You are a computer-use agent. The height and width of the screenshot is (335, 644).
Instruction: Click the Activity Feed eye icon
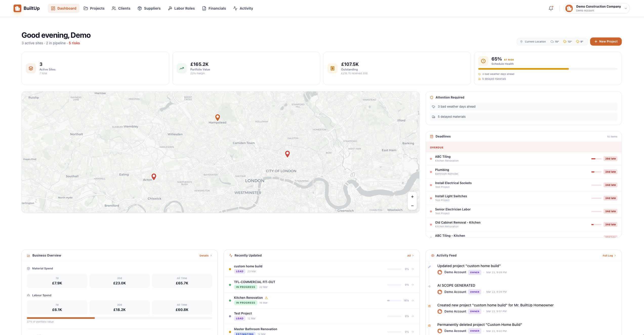coord(433,255)
